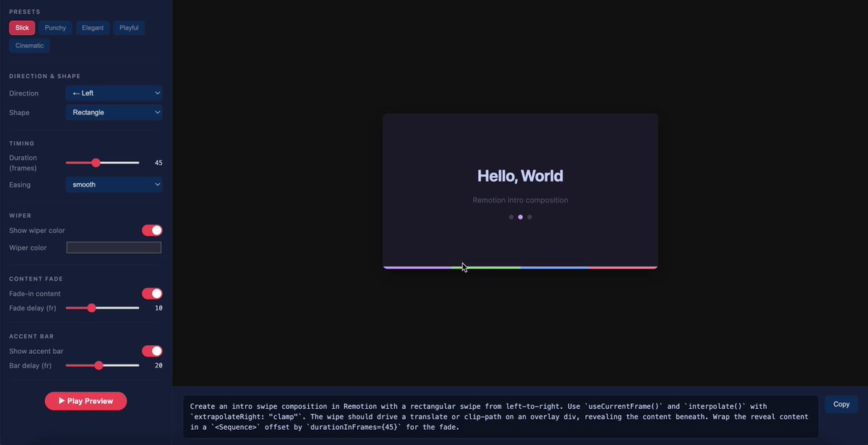The image size is (868, 445).
Task: Open the Easing dropdown set to smooth
Action: pos(114,185)
